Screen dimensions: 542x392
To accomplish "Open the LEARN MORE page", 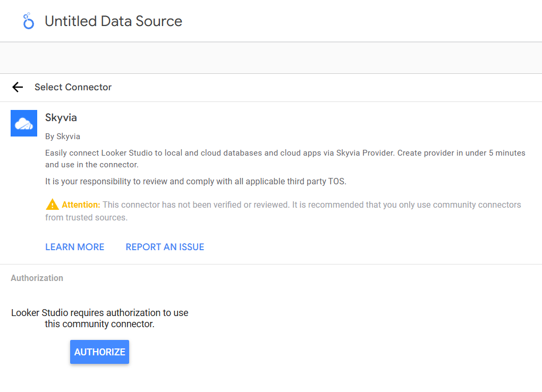I will [x=74, y=246].
